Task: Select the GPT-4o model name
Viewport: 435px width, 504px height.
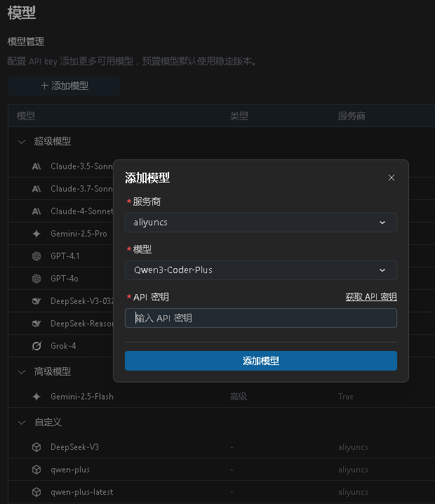Action: coord(65,279)
